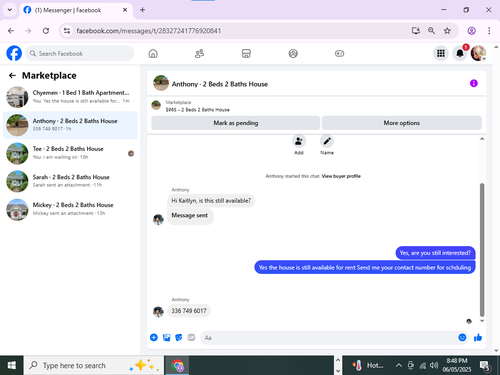Open the taskbar clock and date

(457, 365)
